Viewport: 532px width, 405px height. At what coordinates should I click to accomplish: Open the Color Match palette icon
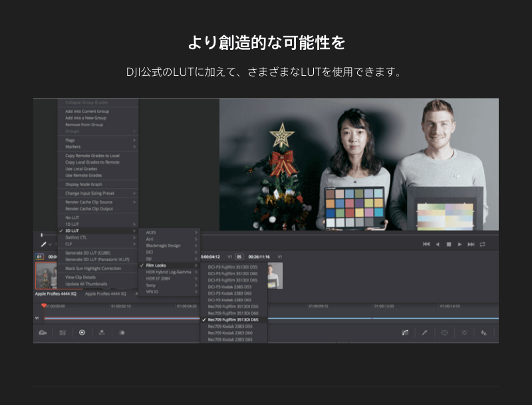[x=63, y=333]
